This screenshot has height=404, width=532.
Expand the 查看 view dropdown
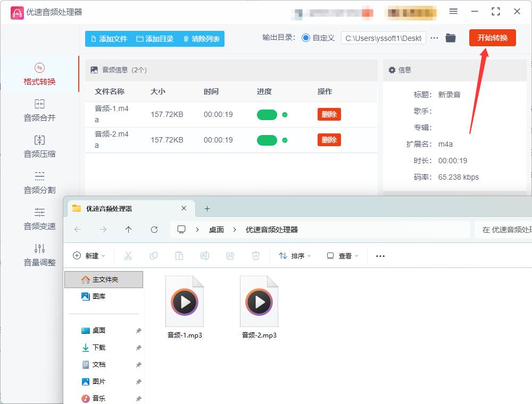click(342, 256)
